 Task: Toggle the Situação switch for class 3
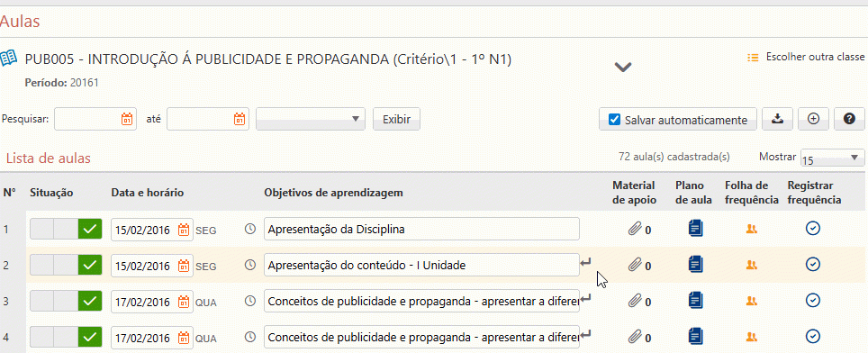(66, 301)
